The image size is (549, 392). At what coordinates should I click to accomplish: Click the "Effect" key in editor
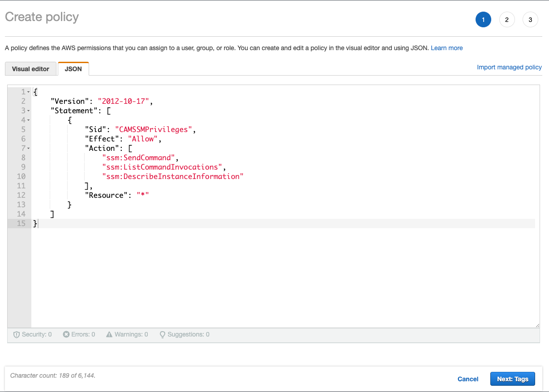pyautogui.click(x=102, y=139)
